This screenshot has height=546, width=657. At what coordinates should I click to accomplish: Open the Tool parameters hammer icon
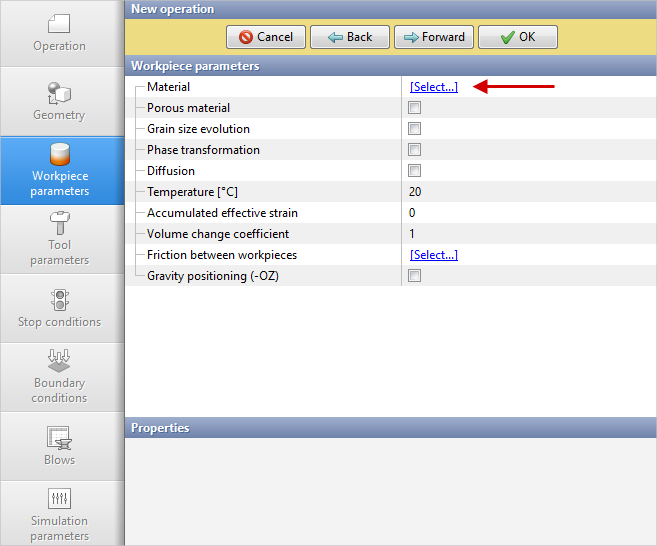tap(59, 222)
